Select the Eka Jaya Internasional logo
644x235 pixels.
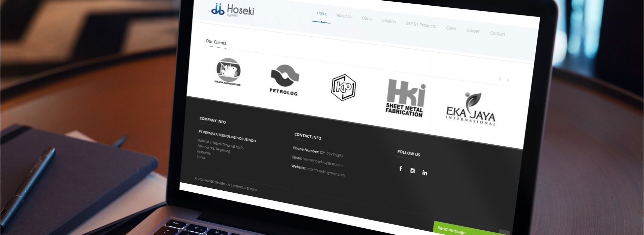tap(471, 109)
